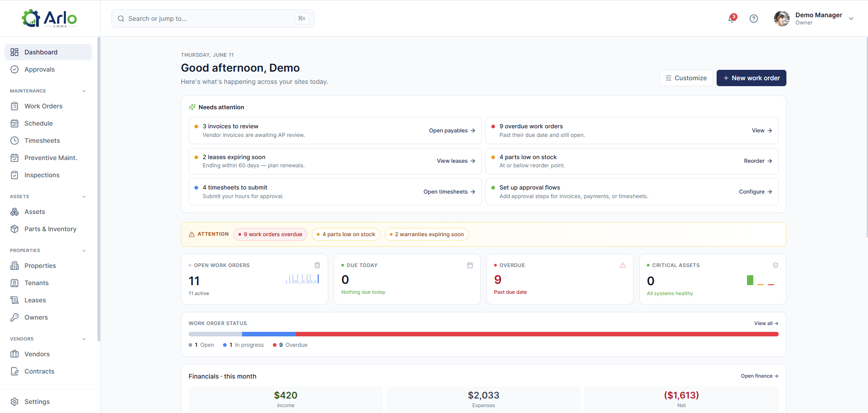Screen dimensions: 868x413
Task: Click the Needs attention sparkle icon
Action: pyautogui.click(x=192, y=107)
